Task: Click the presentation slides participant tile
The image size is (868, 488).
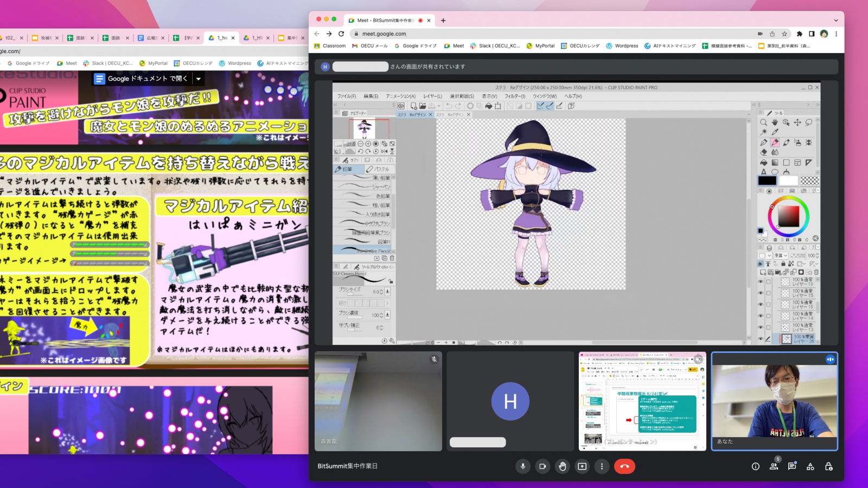Action: [642, 401]
